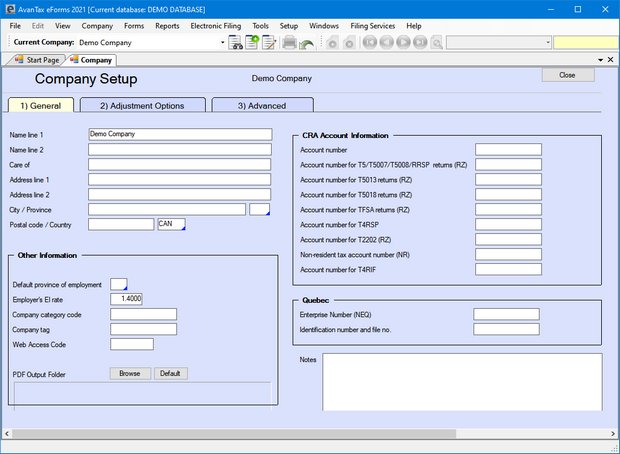
Task: Click the Postal code field
Action: [121, 224]
